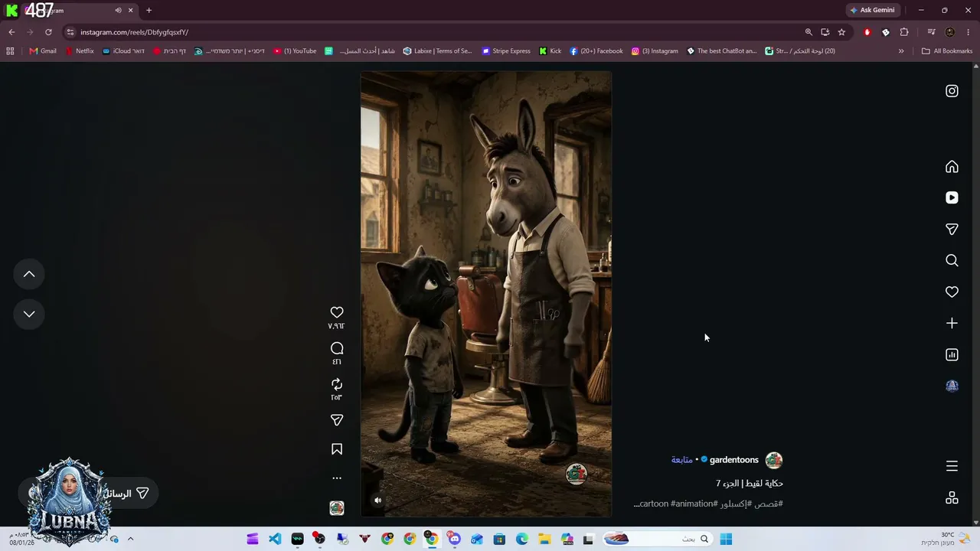Open a new browser tab

pyautogui.click(x=149, y=11)
